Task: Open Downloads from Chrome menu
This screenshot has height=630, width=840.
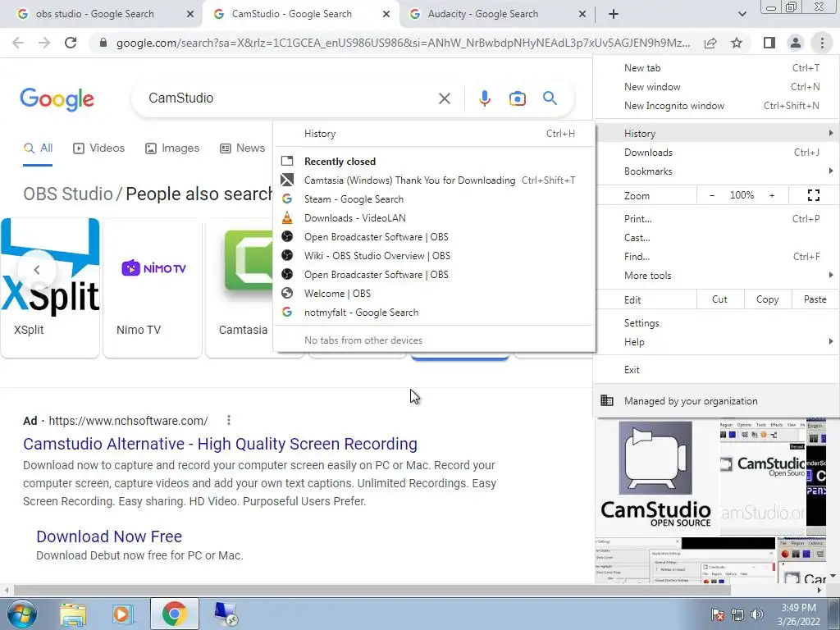Action: tap(715, 152)
